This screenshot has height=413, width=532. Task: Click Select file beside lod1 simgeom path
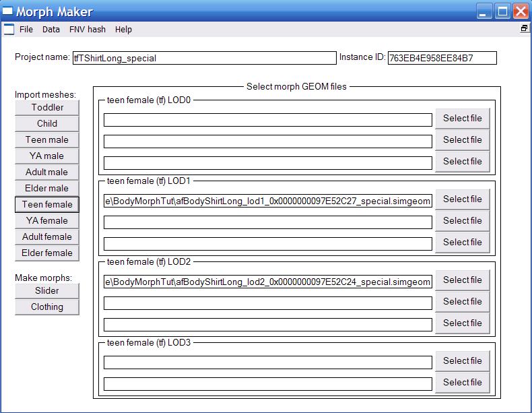pyautogui.click(x=463, y=199)
